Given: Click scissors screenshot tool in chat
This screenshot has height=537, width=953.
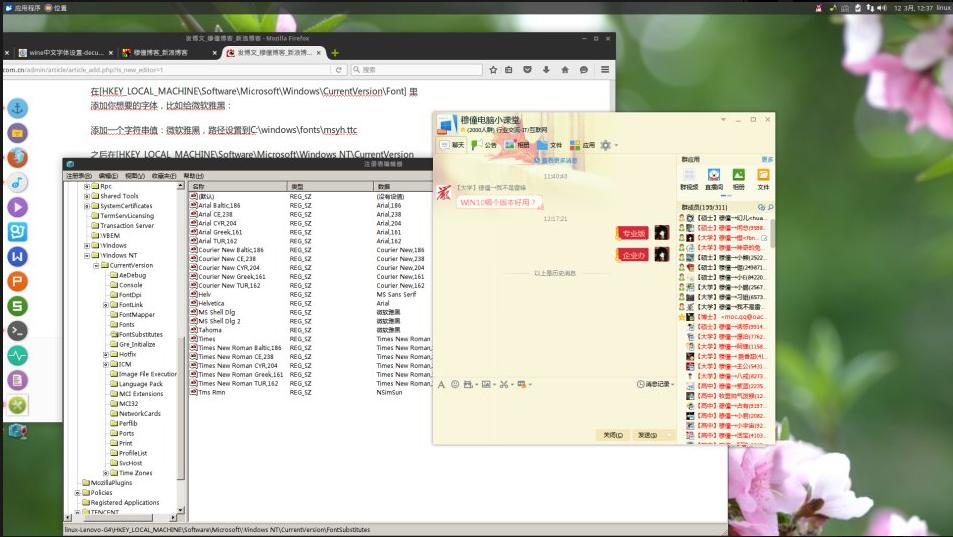Looking at the screenshot, I should click(x=504, y=385).
